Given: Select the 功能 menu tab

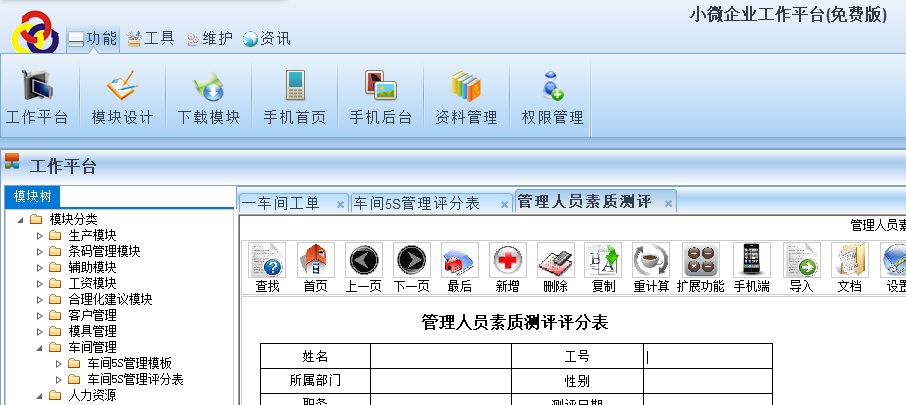Looking at the screenshot, I should click(x=93, y=39).
